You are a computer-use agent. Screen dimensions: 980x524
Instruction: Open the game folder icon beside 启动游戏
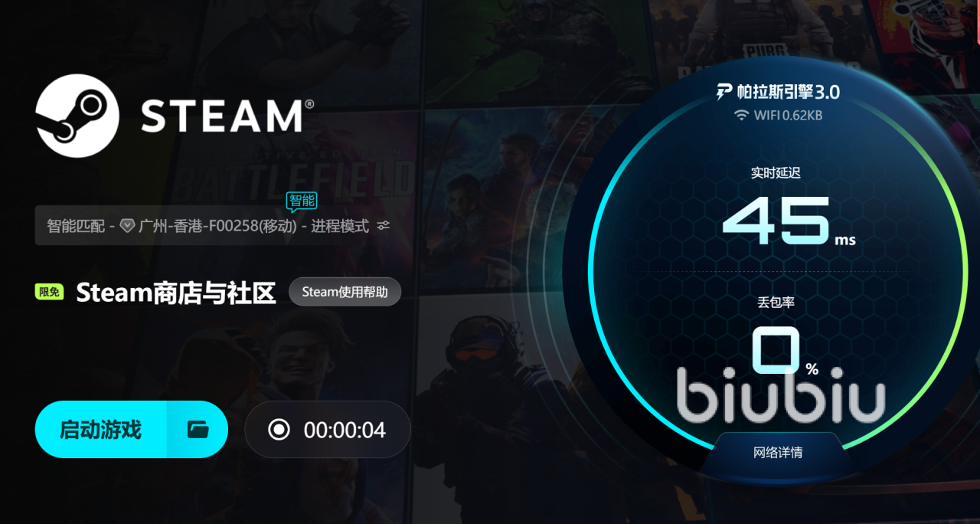(x=198, y=430)
